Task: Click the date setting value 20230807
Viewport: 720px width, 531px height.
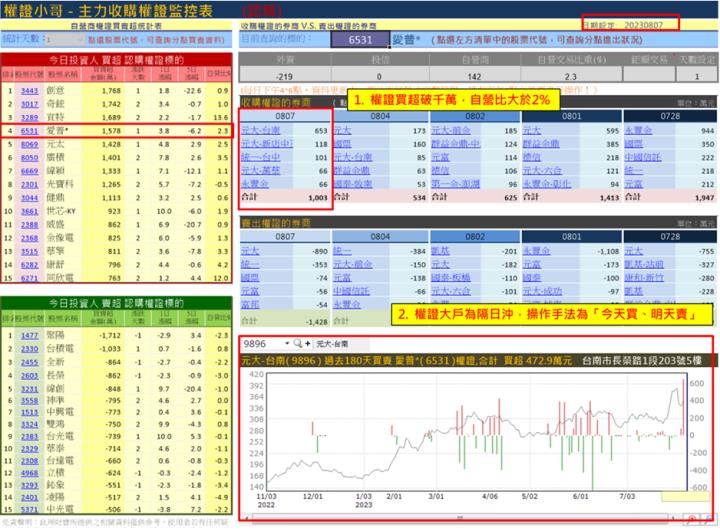Action: tap(643, 25)
